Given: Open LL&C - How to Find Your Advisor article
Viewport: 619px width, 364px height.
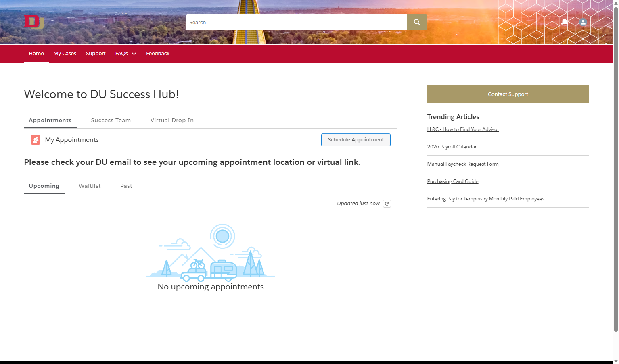Looking at the screenshot, I should click(463, 129).
